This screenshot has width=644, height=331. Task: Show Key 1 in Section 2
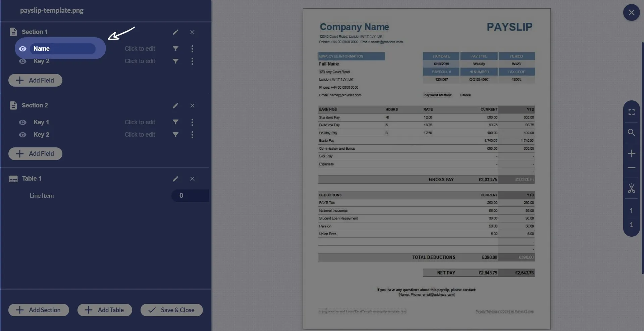pyautogui.click(x=22, y=123)
